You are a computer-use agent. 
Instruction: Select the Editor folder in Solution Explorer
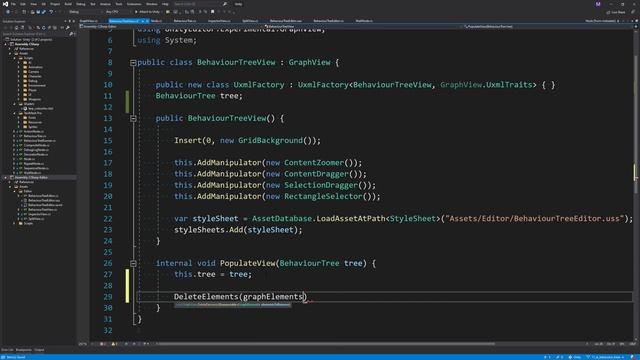tap(27, 191)
